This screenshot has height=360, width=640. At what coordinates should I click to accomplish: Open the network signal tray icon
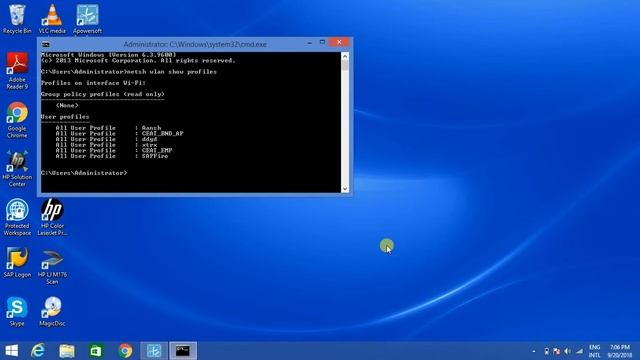[579, 351]
